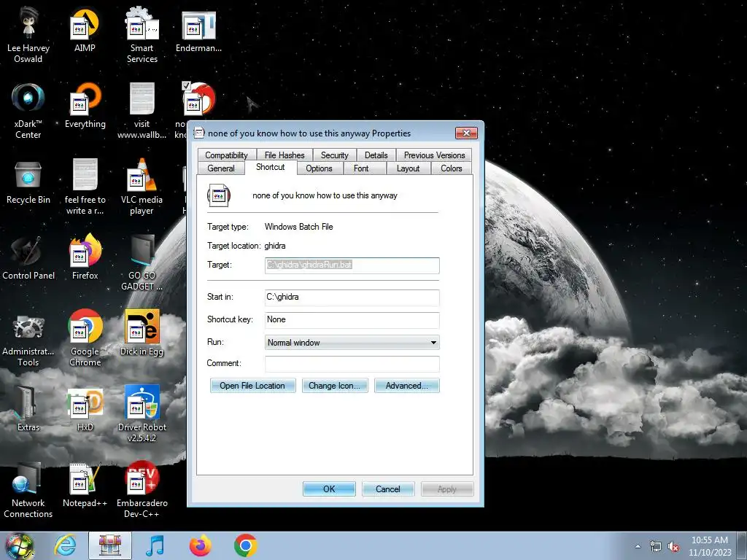Launch Firefox from the taskbar

pyautogui.click(x=200, y=545)
